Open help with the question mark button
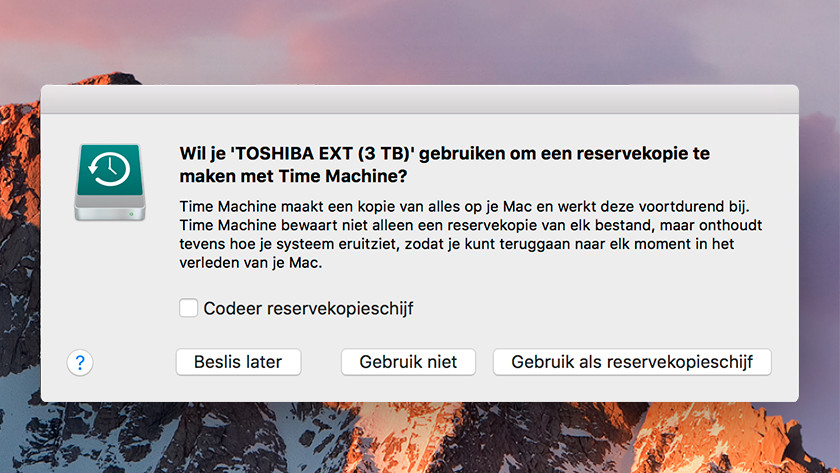Image resolution: width=840 pixels, height=473 pixels. 80,362
